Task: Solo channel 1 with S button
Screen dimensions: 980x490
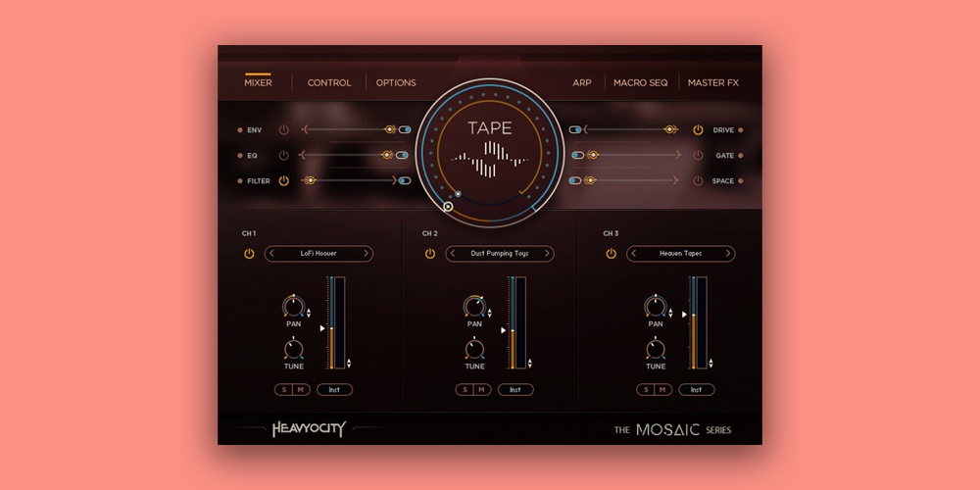Action: (284, 390)
